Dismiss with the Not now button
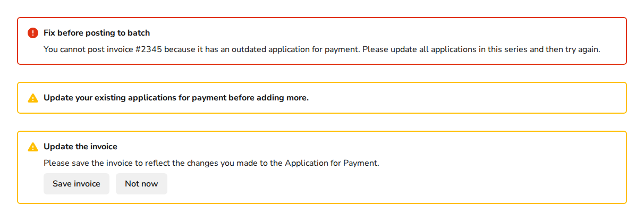The image size is (644, 221). [141, 184]
